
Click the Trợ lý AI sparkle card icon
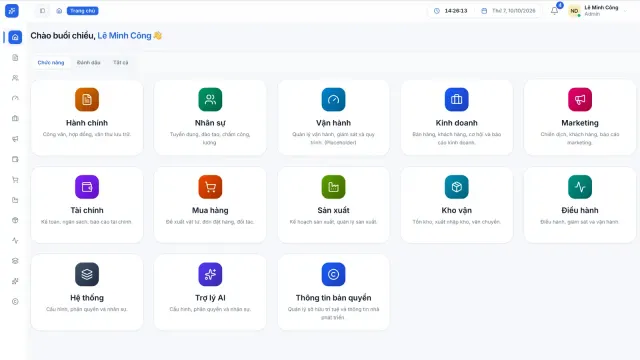click(x=210, y=274)
